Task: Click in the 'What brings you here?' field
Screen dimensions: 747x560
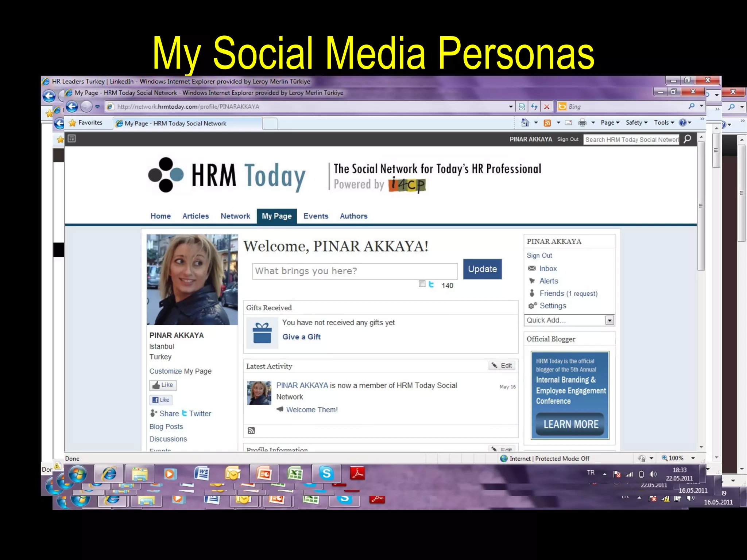Action: (x=355, y=271)
